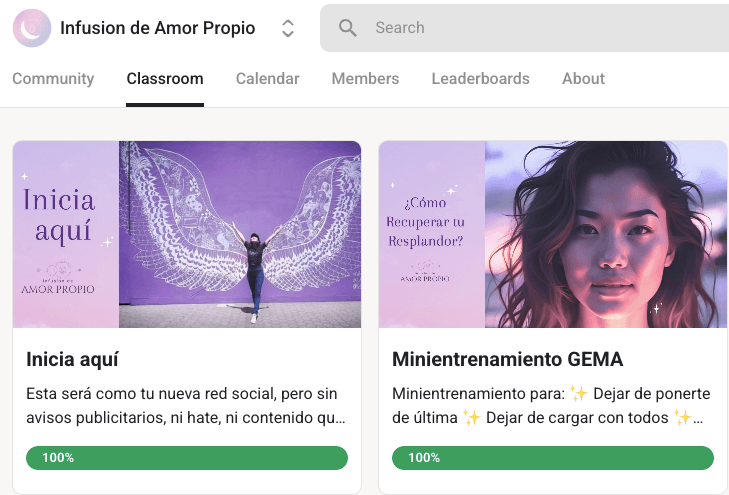
Task: Type in the Search field
Action: point(540,28)
